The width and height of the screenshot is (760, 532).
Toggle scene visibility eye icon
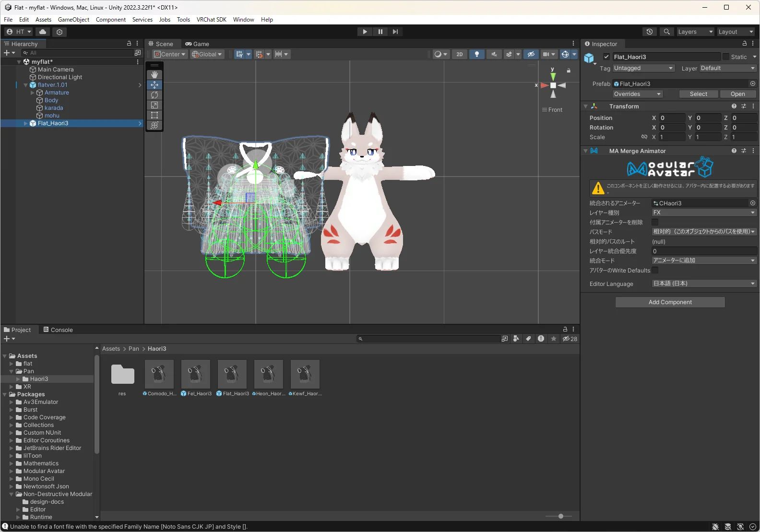[531, 54]
